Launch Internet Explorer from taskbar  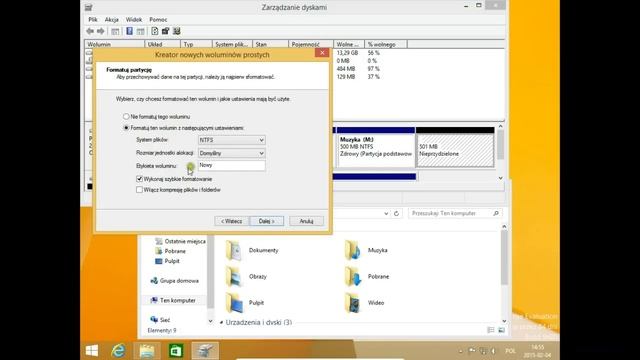(x=118, y=350)
